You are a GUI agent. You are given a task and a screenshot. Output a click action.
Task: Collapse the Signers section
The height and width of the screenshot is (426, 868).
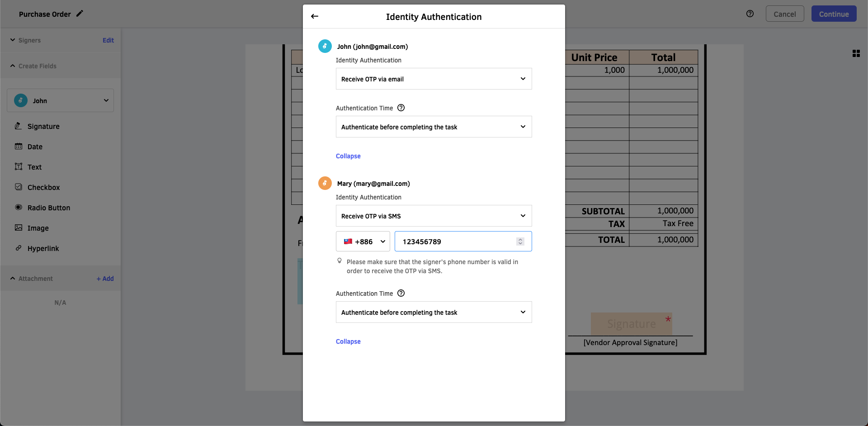(x=13, y=40)
